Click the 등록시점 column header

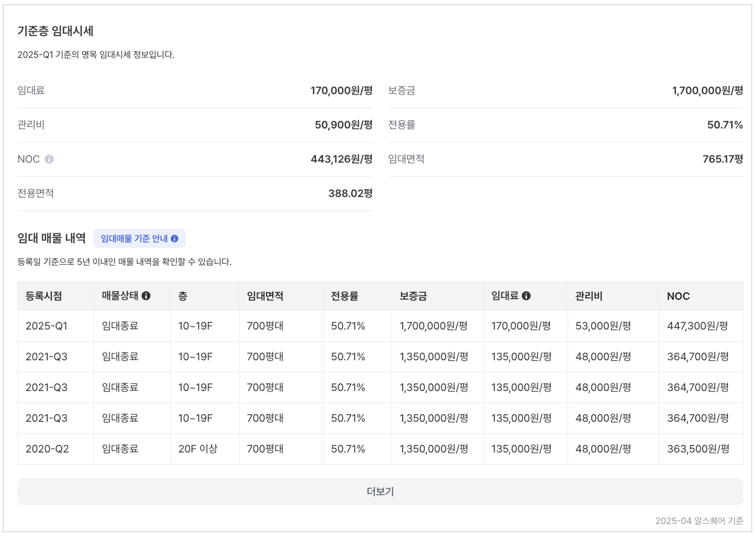(x=44, y=296)
